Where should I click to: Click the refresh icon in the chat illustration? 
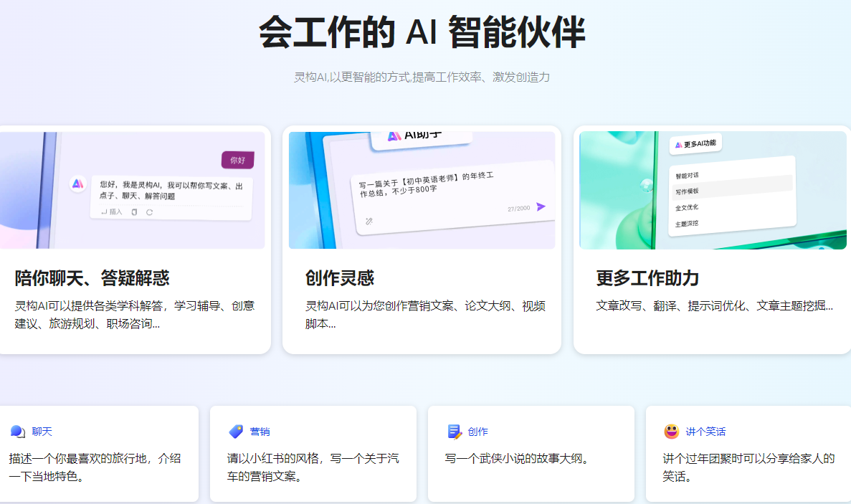149,212
